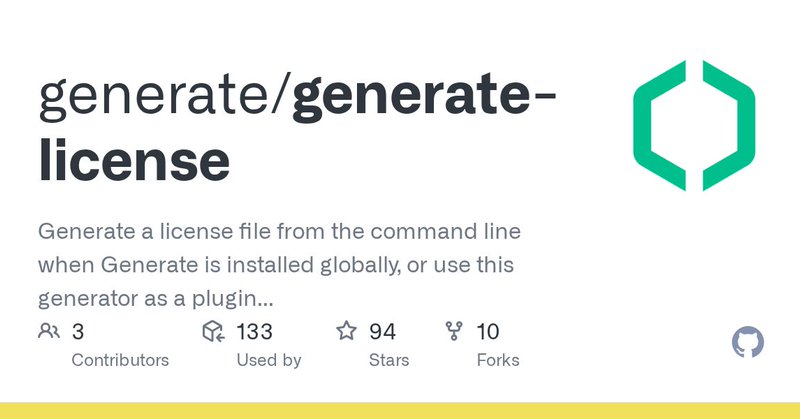This screenshot has height=419, width=800.
Task: Select the used by count 133
Action: tap(254, 332)
